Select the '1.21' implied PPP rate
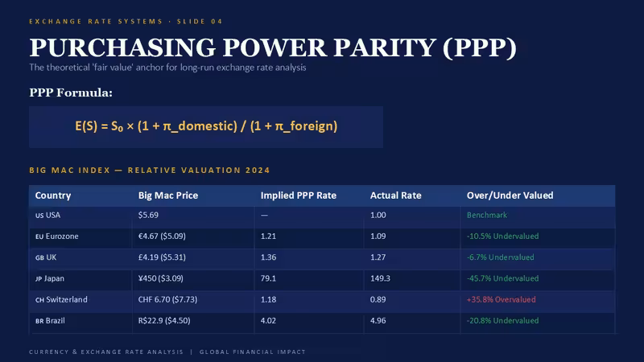Viewport: 644px width, 362px height. (268, 236)
